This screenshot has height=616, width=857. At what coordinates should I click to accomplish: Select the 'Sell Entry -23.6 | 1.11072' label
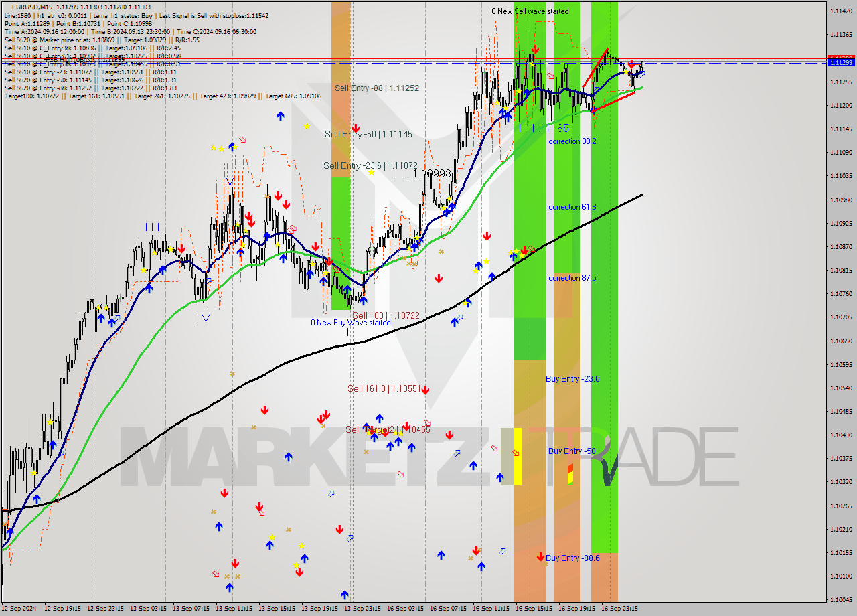(370, 165)
